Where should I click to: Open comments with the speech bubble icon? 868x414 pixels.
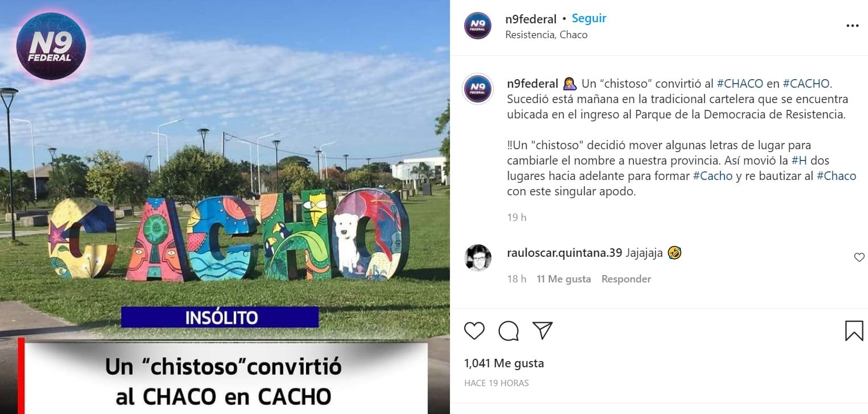[509, 331]
